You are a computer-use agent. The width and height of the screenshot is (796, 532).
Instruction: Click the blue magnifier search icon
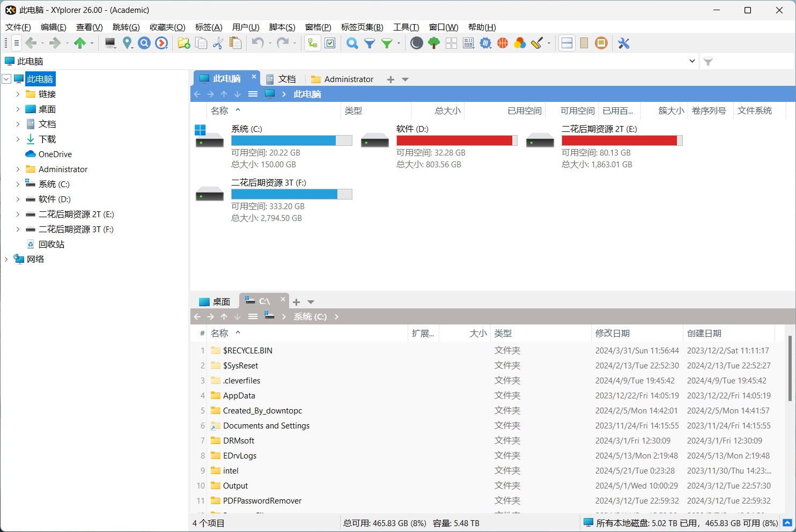click(x=352, y=43)
